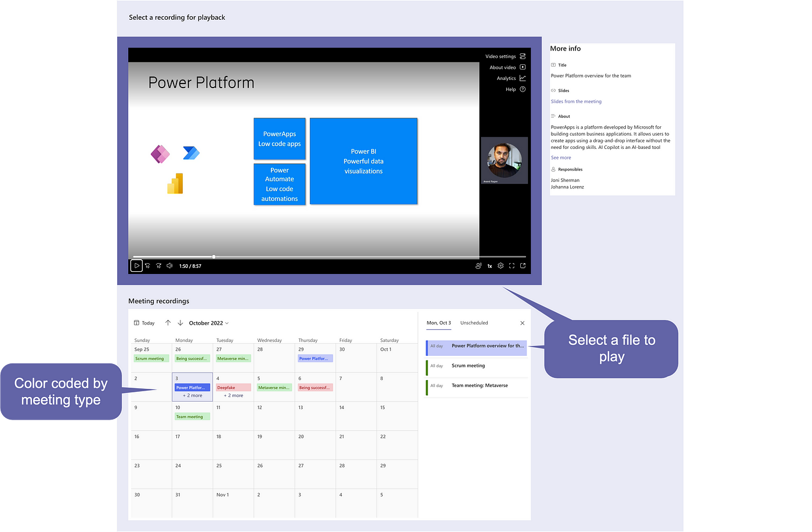Select the Team meeting: Metaverse entry

[x=476, y=387]
